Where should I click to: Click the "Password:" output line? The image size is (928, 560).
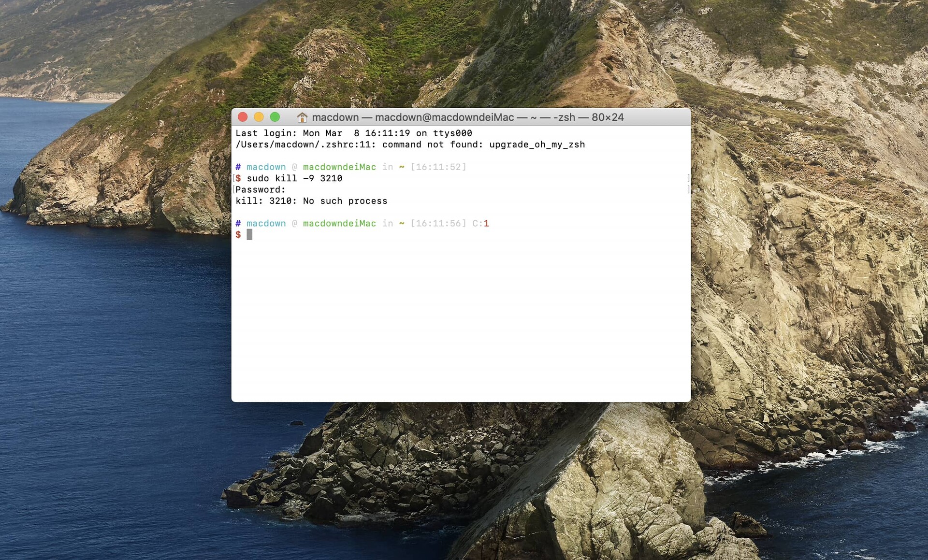click(261, 190)
